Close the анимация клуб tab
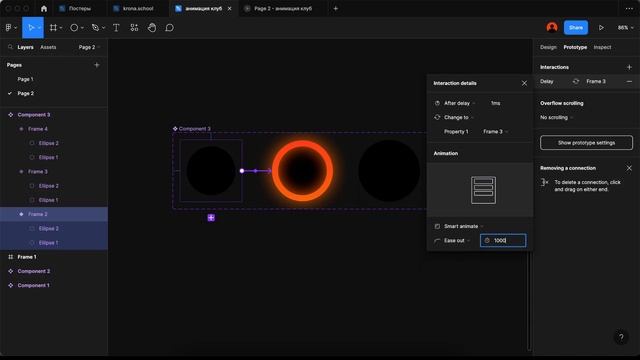 [x=229, y=9]
